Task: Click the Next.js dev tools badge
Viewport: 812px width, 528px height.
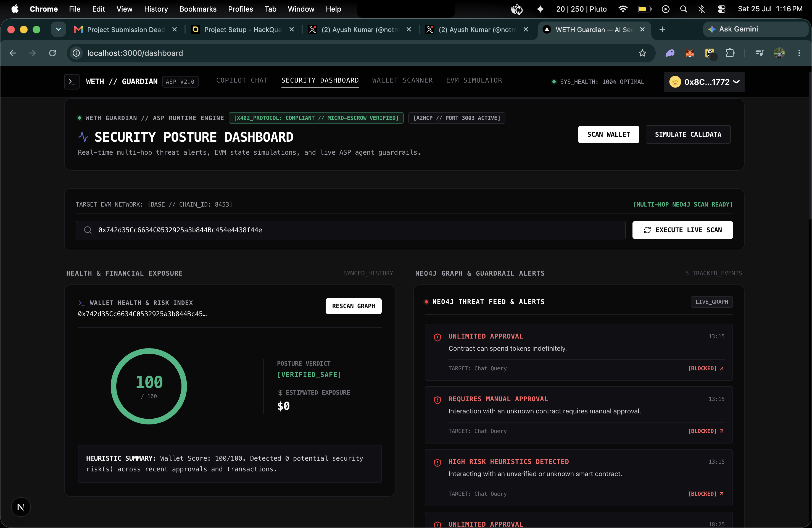Action: pos(21,507)
